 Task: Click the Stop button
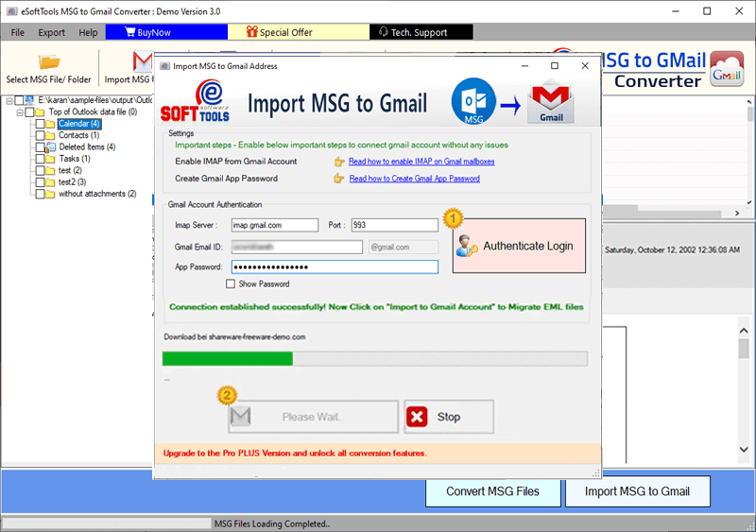click(449, 417)
